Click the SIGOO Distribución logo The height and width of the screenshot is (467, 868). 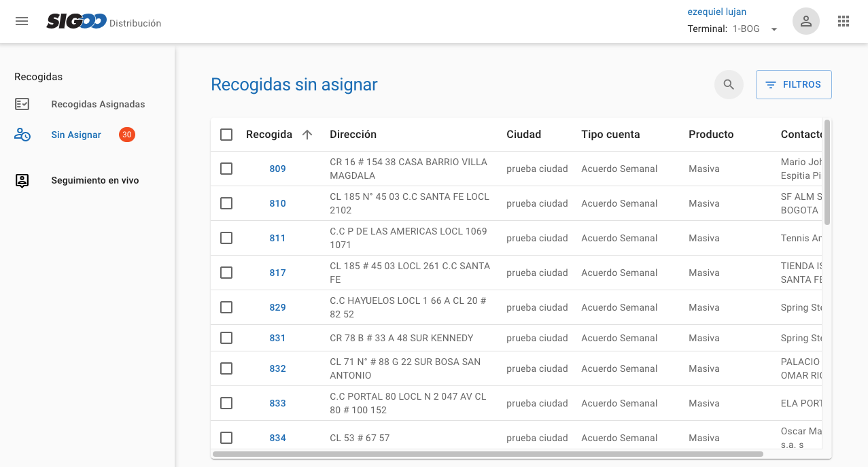tap(103, 22)
